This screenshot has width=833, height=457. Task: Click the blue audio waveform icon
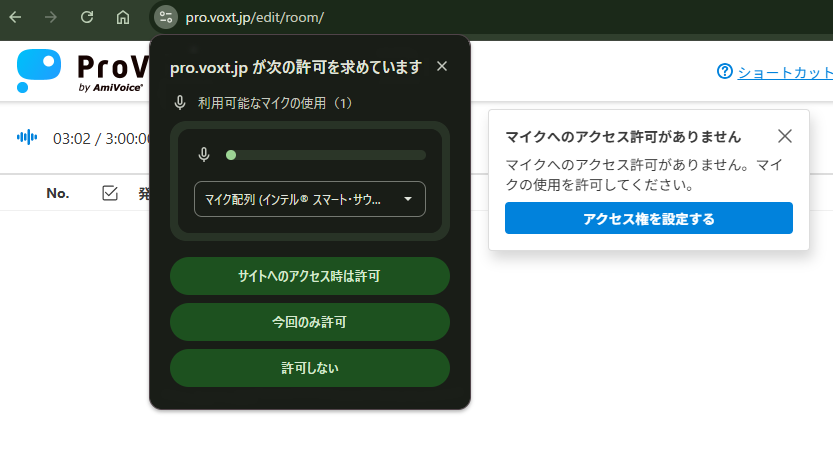pos(27,138)
